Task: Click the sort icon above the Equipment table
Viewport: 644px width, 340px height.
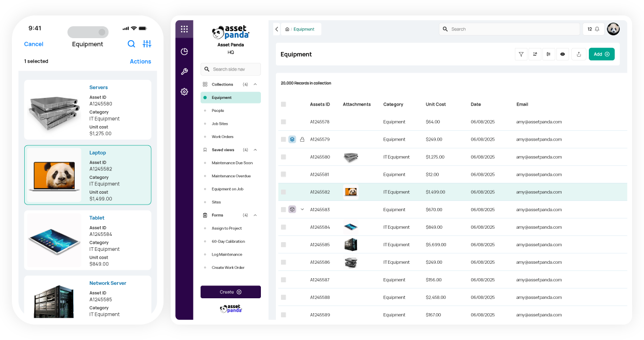Action: tap(535, 54)
